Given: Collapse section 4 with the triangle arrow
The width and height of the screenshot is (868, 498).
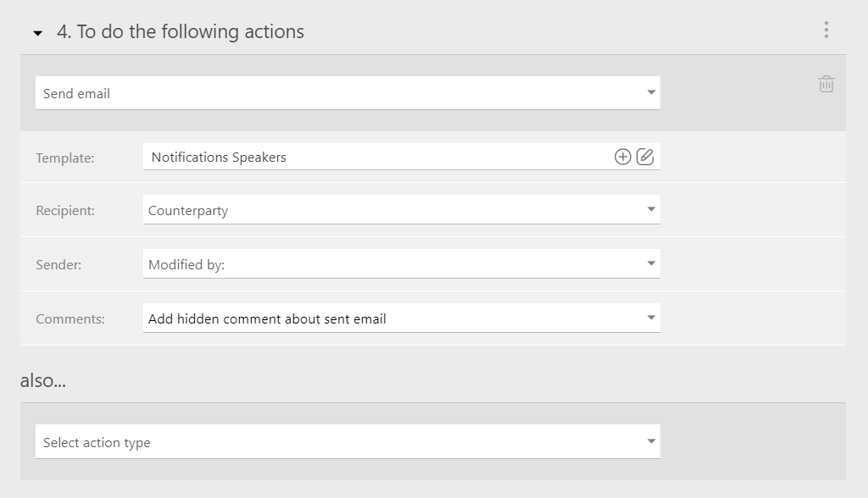Looking at the screenshot, I should pyautogui.click(x=37, y=33).
